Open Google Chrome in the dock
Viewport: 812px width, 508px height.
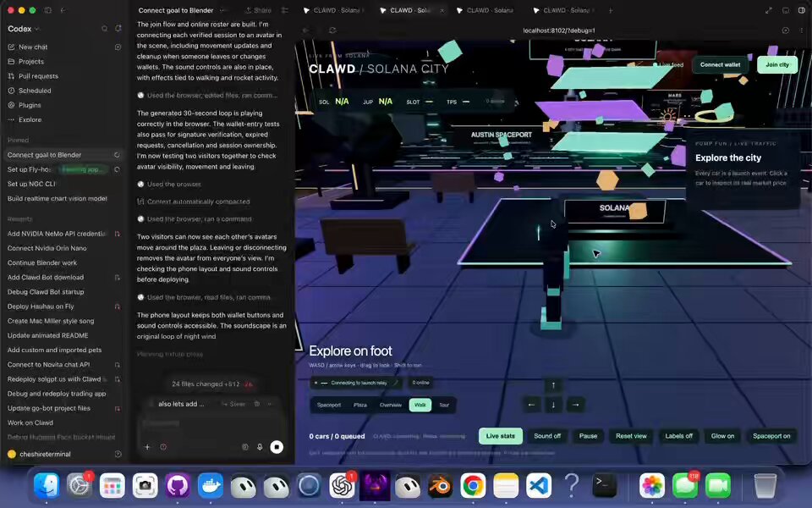pos(473,486)
